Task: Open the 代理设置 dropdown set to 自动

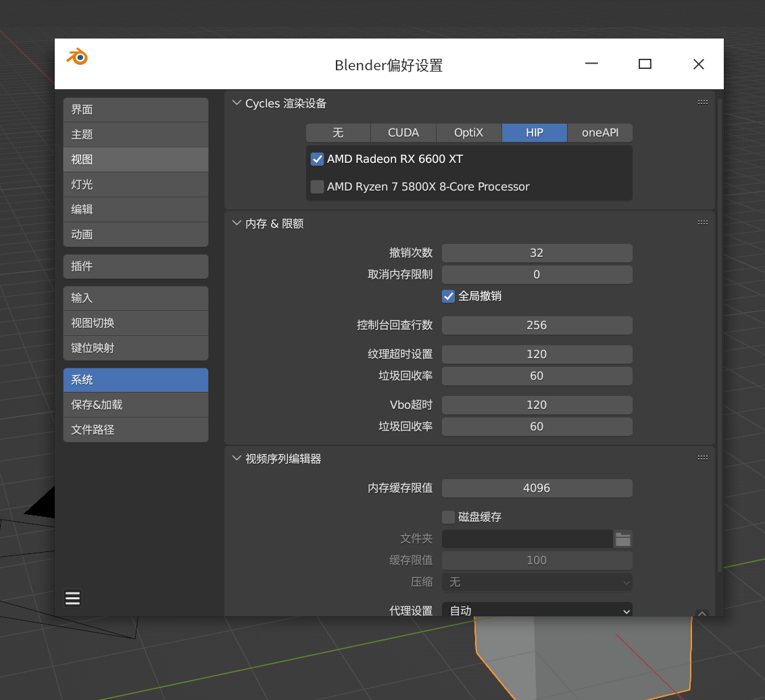Action: [537, 610]
